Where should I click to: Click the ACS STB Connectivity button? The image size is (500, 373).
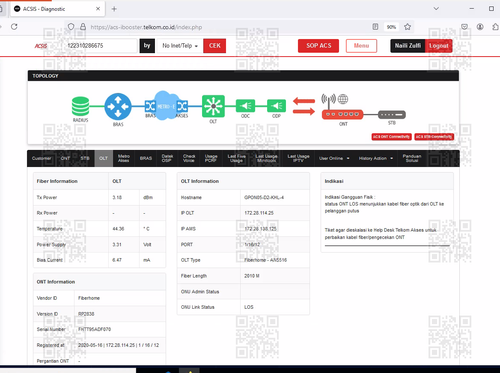coord(434,137)
